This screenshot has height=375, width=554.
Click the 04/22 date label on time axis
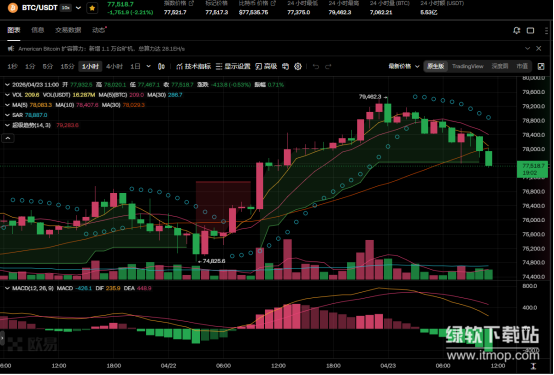click(168, 366)
